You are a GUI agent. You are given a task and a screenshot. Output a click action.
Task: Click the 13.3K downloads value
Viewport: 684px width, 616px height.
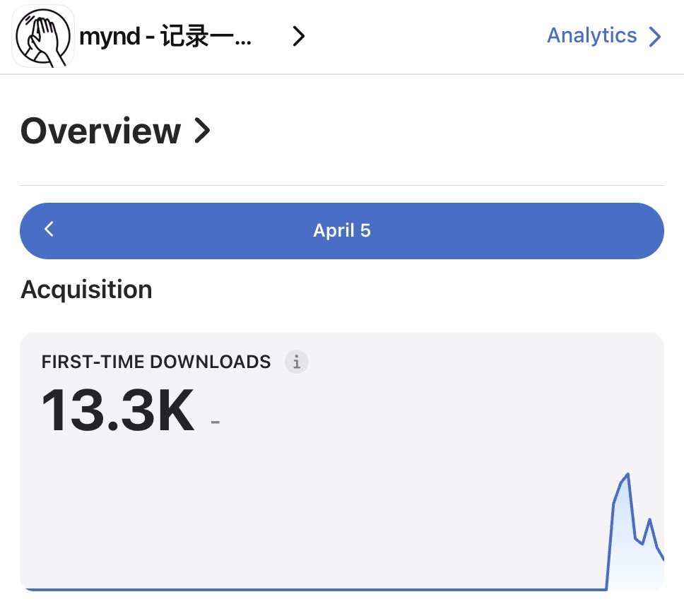(x=118, y=410)
